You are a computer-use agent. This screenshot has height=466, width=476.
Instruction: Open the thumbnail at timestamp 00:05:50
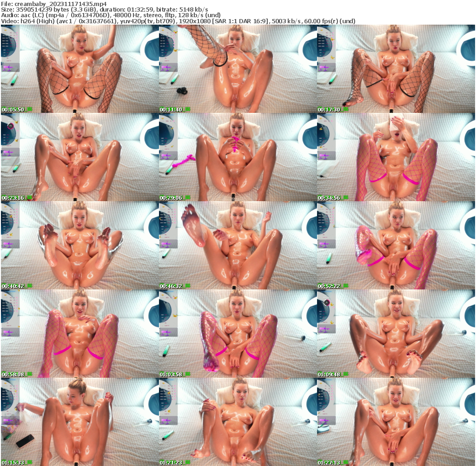79,67
